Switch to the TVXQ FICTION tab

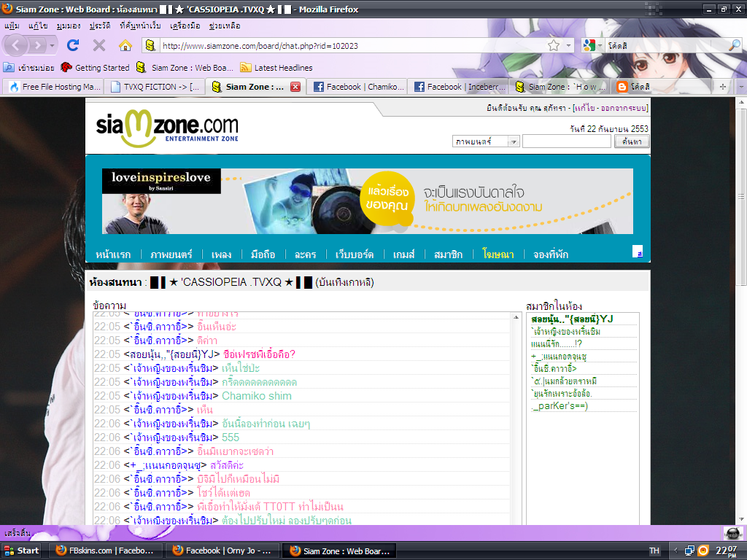click(x=155, y=87)
